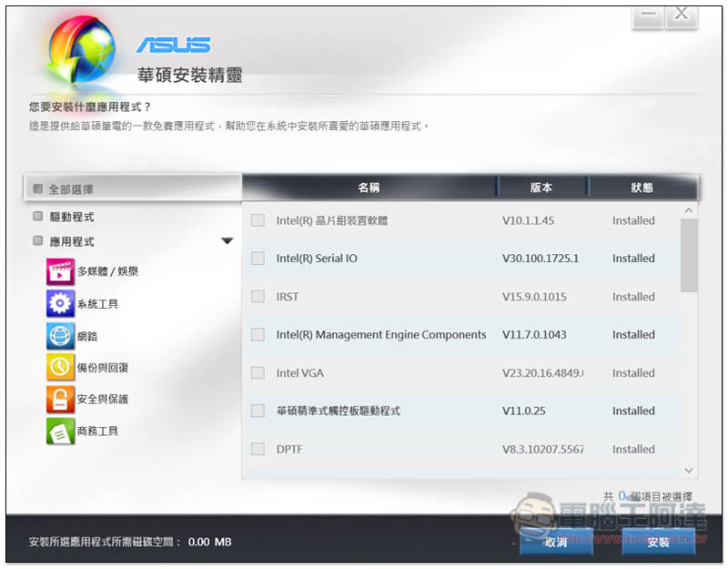Select the 系統工具 label
The image size is (728, 569).
point(97,304)
